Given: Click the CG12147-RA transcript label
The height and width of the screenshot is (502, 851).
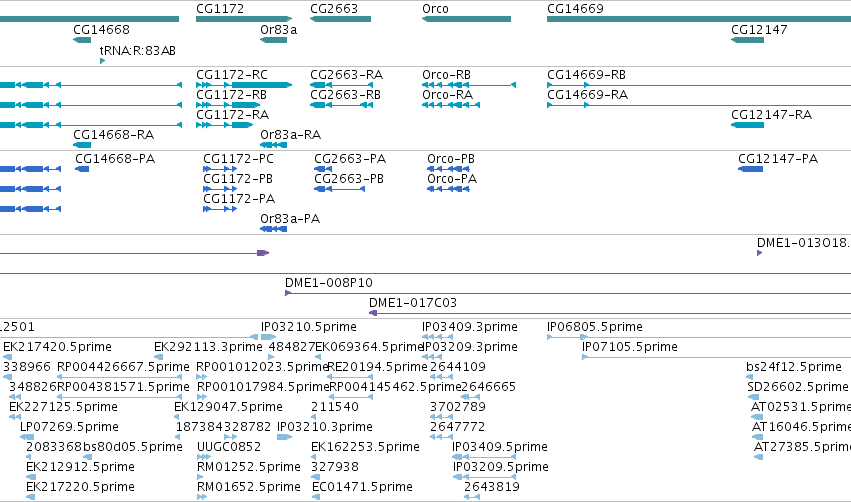Looking at the screenshot, I should 771,115.
